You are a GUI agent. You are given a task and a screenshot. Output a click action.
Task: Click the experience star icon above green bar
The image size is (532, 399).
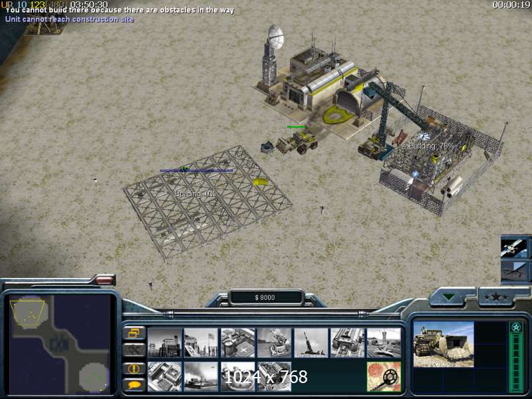coord(517,327)
